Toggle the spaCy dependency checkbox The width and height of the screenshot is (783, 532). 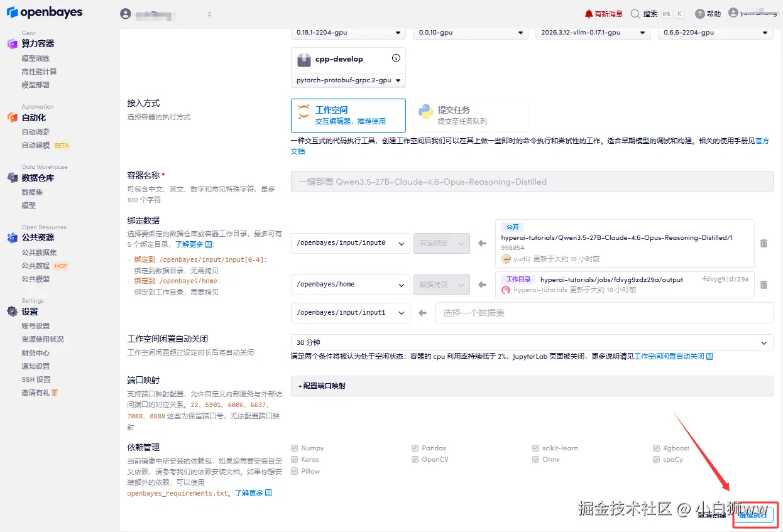[x=657, y=459]
